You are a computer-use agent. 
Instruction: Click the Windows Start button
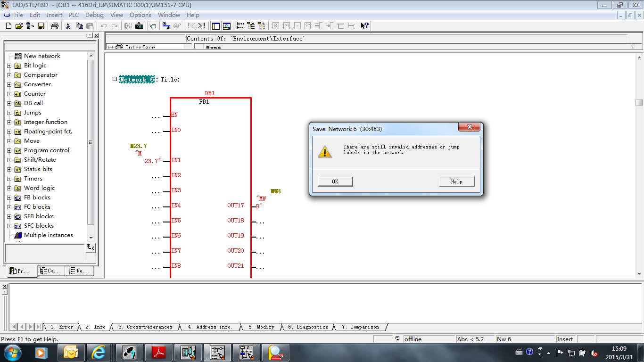pyautogui.click(x=12, y=352)
